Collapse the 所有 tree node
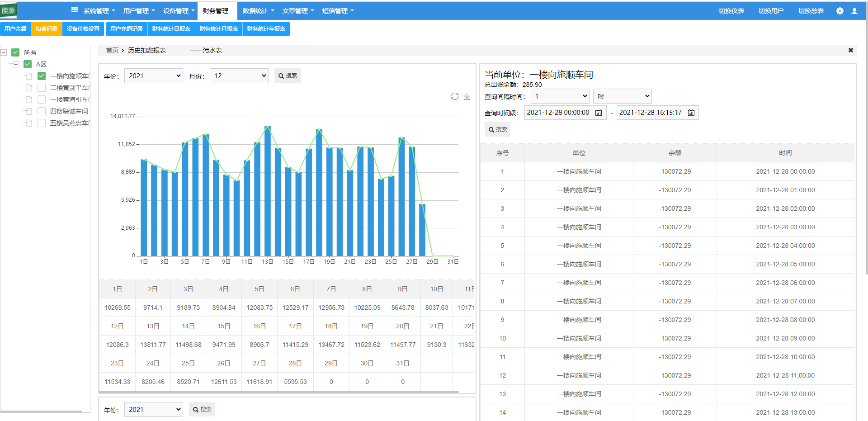The image size is (868, 421). click(4, 52)
